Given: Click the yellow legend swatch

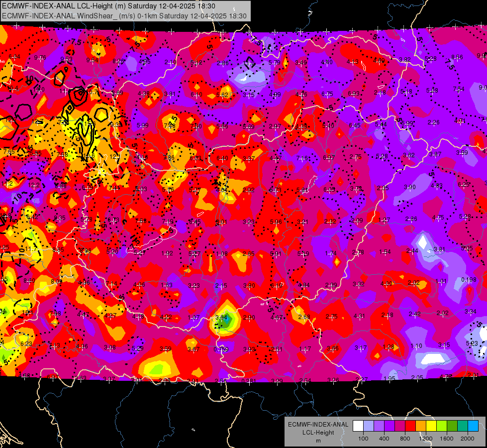Looking at the screenshot, I should (431, 426).
